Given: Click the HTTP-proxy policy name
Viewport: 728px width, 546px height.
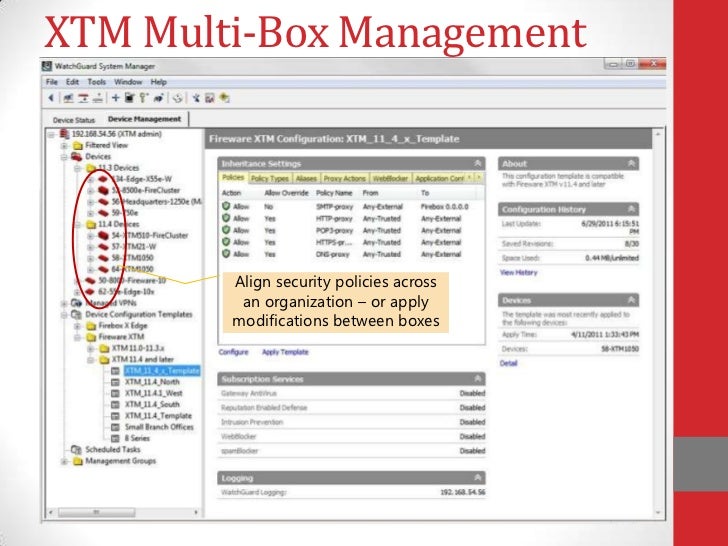Looking at the screenshot, I should (x=335, y=219).
